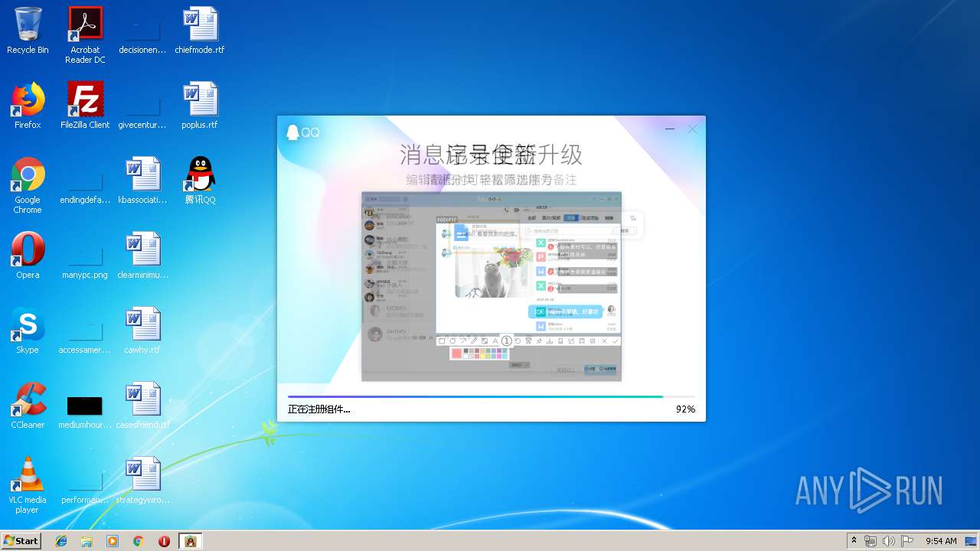Launch Acrobat Reader DC shortcut

(x=85, y=35)
